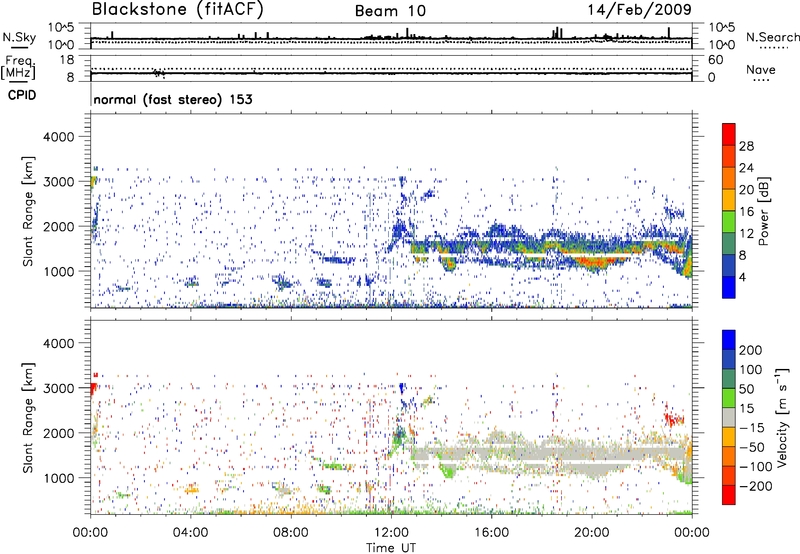Click the '12:00' time tick label
800x554 pixels.
[391, 533]
